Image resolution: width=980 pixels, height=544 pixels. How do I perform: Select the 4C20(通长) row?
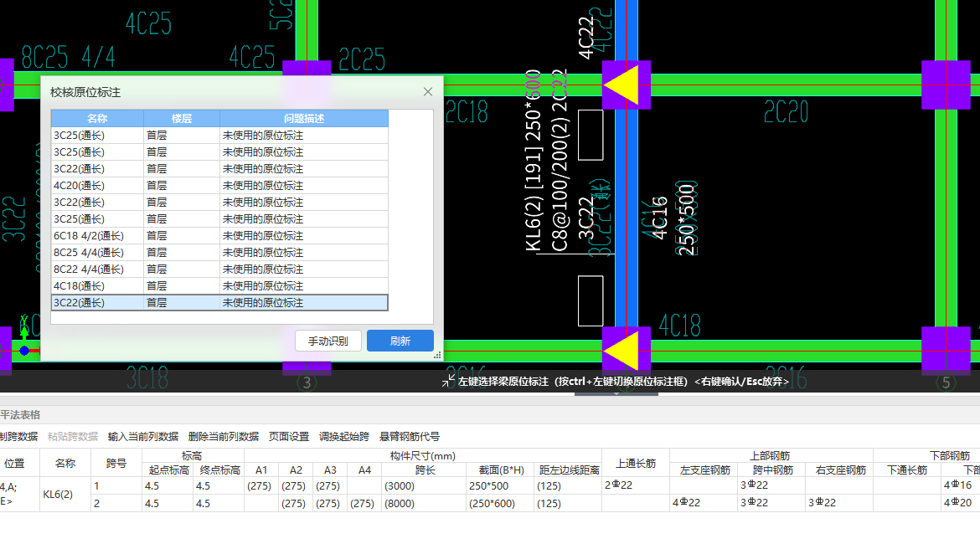click(219, 186)
